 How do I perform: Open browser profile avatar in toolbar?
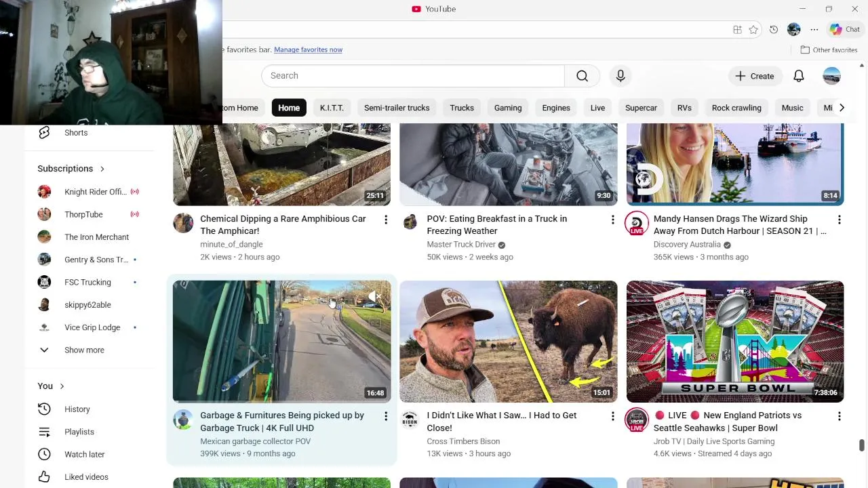tap(794, 30)
